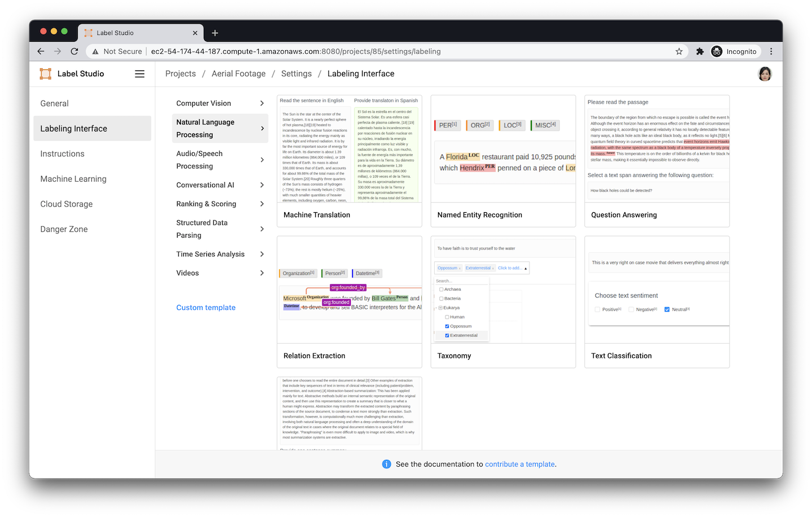Open a new browser tab
The width and height of the screenshot is (812, 517).
tap(215, 33)
